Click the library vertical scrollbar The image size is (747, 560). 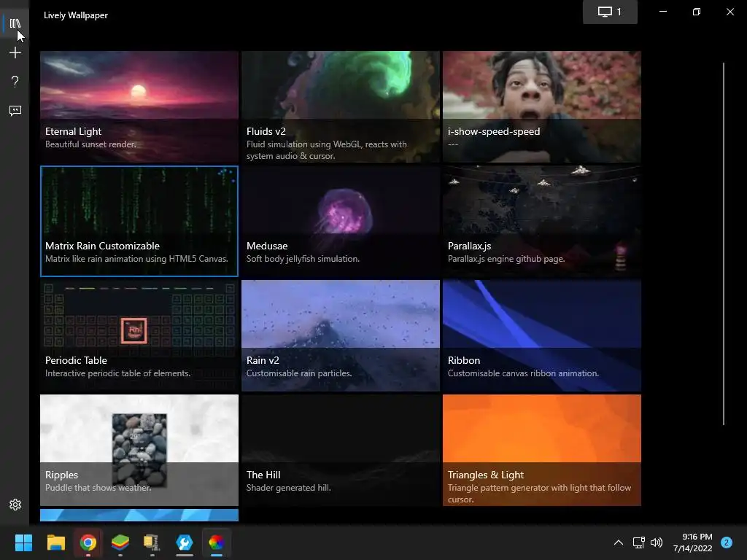723,244
